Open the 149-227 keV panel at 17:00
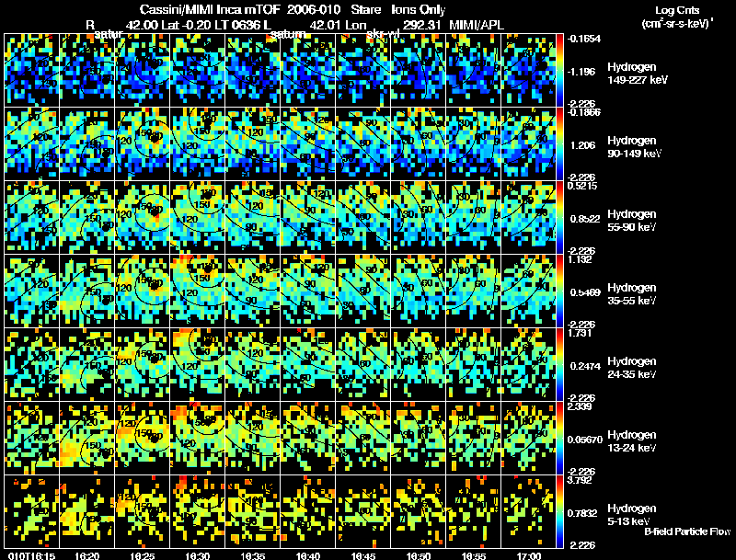736x560 pixels. [x=529, y=71]
